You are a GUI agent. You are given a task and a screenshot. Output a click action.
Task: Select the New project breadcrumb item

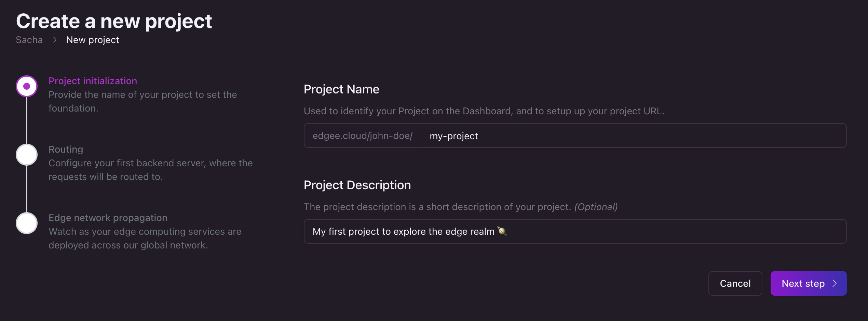tap(93, 40)
